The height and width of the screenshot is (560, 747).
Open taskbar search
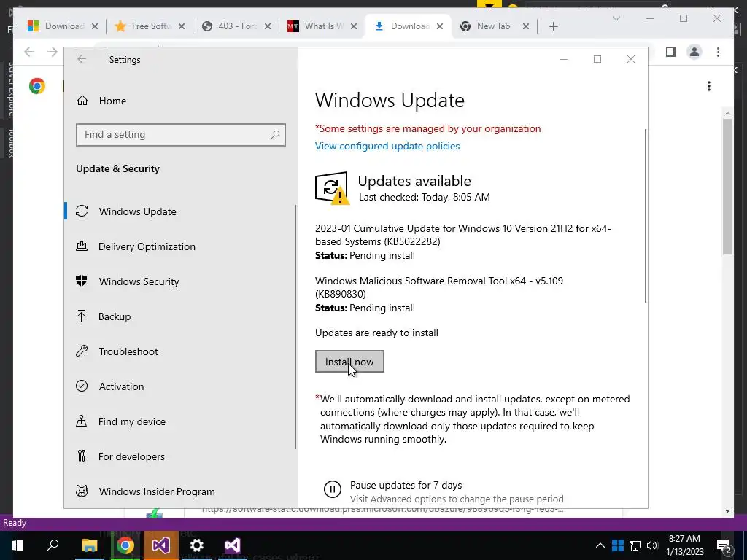53,545
